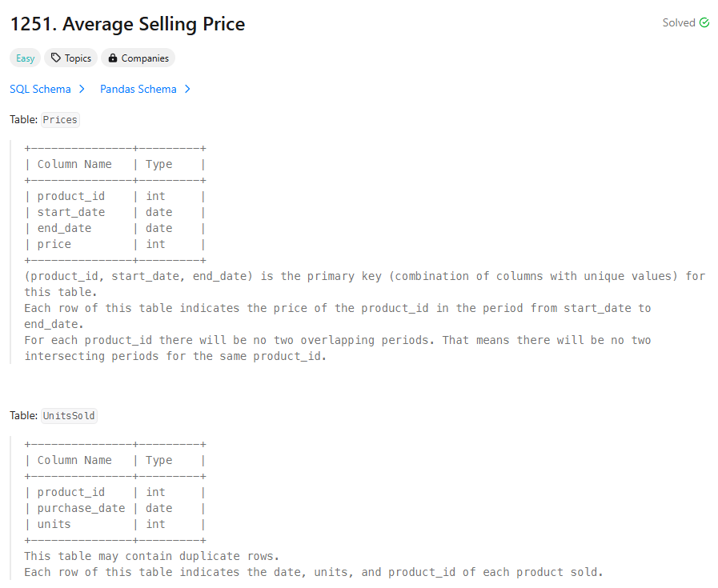This screenshot has height=588, width=718.
Task: Expand the chevron beside Pandas Schema
Action: coord(187,90)
